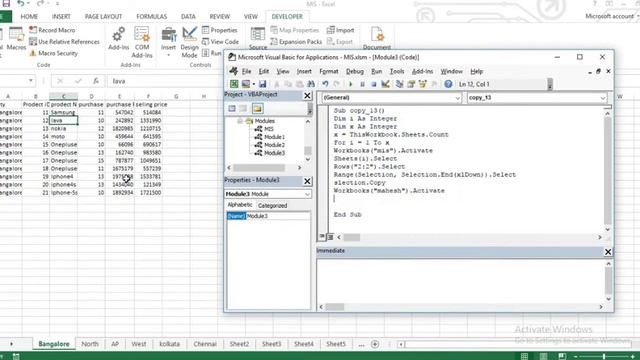Click Properties in Controls group
The width and height of the screenshot is (640, 360).
tap(220, 30)
